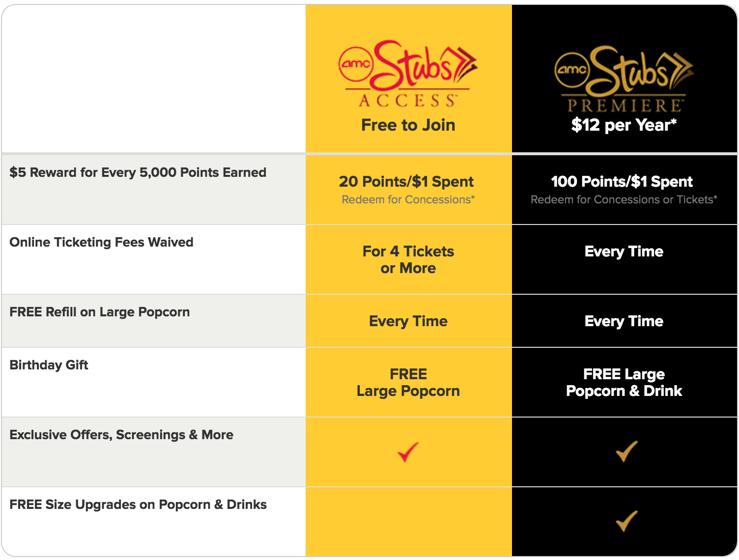
Task: Select Online Ticketing Fees Waived label
Action: (101, 242)
